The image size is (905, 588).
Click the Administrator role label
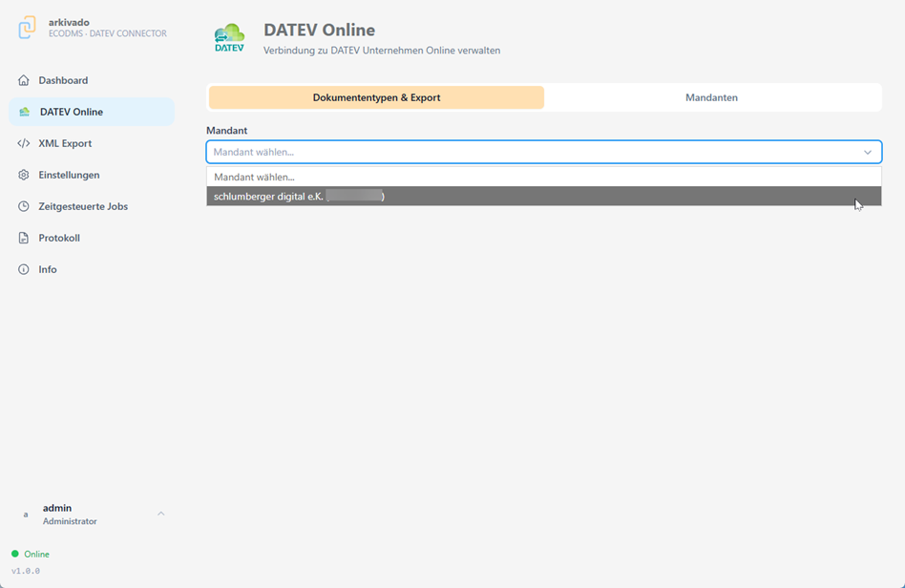pos(70,521)
